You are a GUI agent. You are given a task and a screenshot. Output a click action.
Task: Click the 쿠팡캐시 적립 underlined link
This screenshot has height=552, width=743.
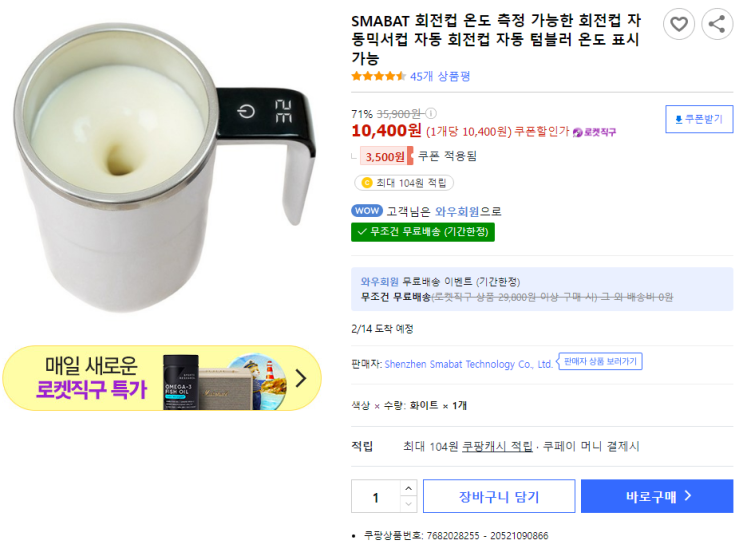[497, 446]
